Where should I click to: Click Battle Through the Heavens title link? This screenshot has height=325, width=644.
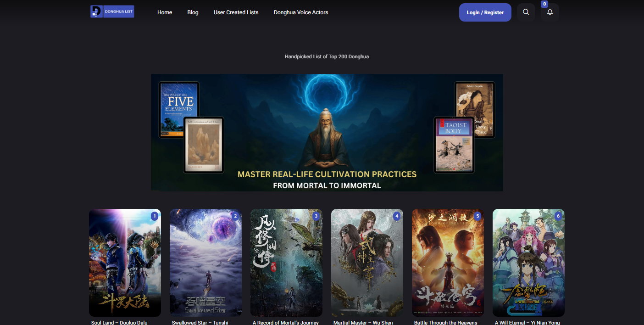(x=446, y=322)
